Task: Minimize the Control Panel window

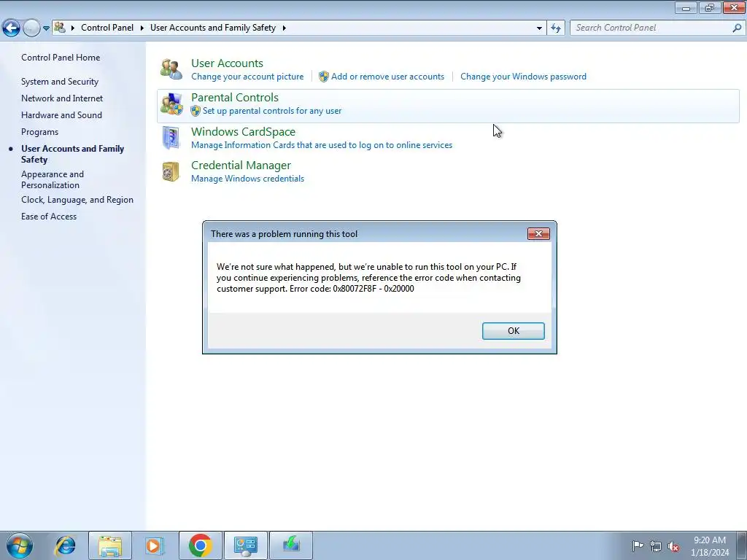Action: click(x=686, y=7)
